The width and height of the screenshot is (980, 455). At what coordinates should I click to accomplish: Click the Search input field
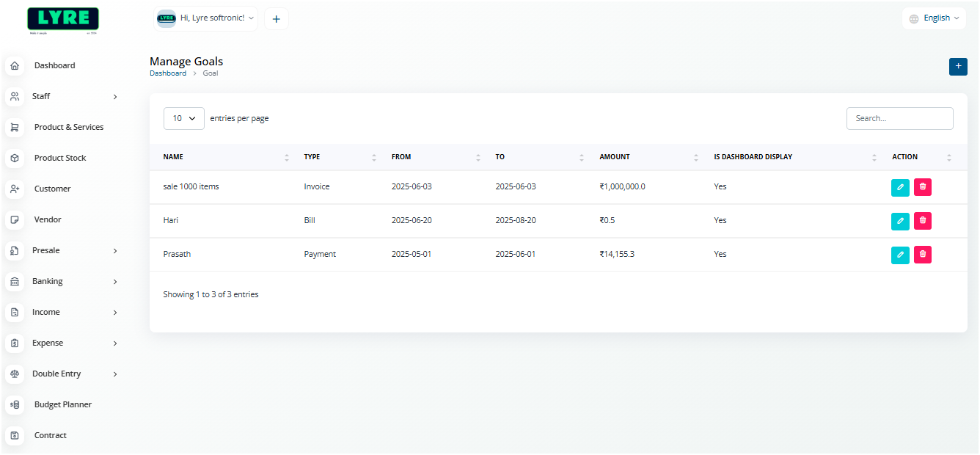coord(899,118)
